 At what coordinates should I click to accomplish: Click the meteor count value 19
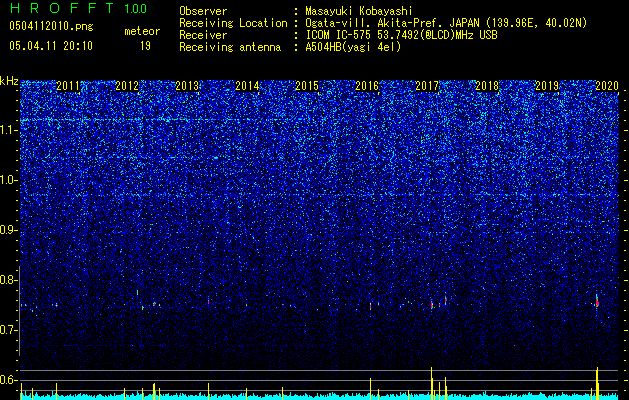[145, 46]
